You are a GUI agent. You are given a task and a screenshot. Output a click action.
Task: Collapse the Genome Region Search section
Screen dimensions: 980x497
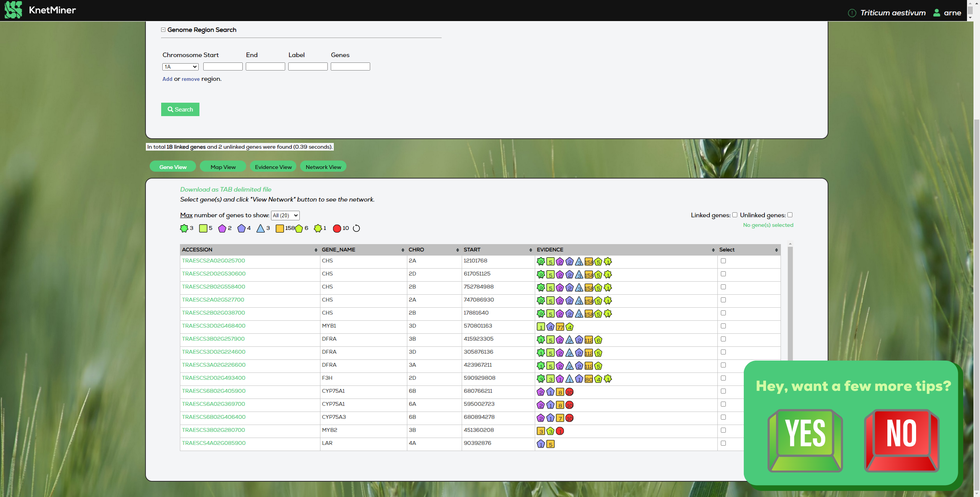pyautogui.click(x=163, y=30)
